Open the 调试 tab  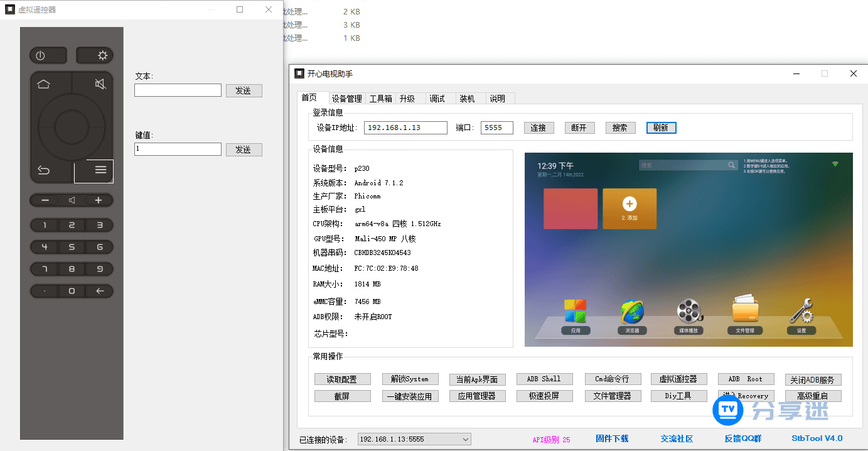pos(439,98)
